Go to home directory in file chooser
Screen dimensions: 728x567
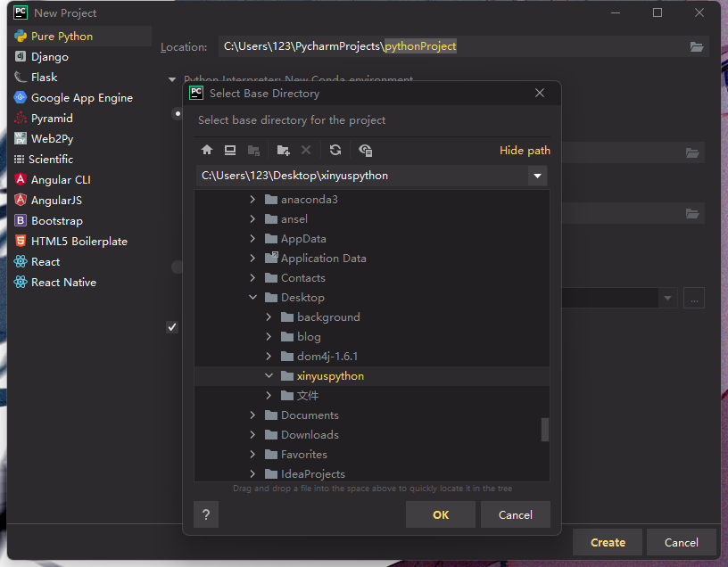click(207, 150)
